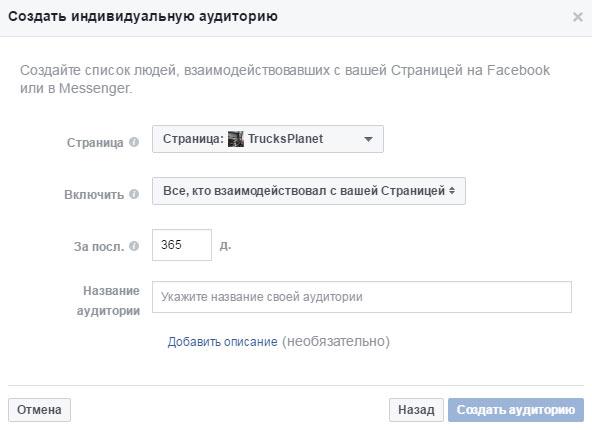The image size is (592, 430).
Task: Click the up-down arrows in the Включить selector
Action: [452, 191]
